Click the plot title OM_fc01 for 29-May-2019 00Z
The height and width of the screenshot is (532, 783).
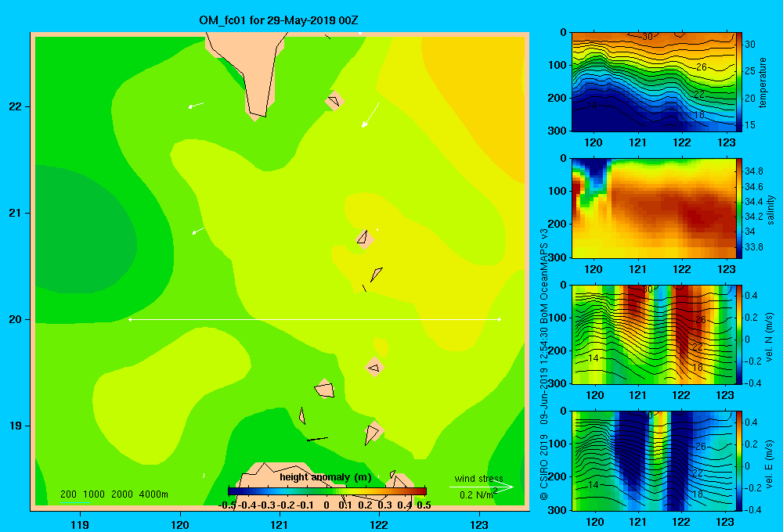click(x=278, y=20)
